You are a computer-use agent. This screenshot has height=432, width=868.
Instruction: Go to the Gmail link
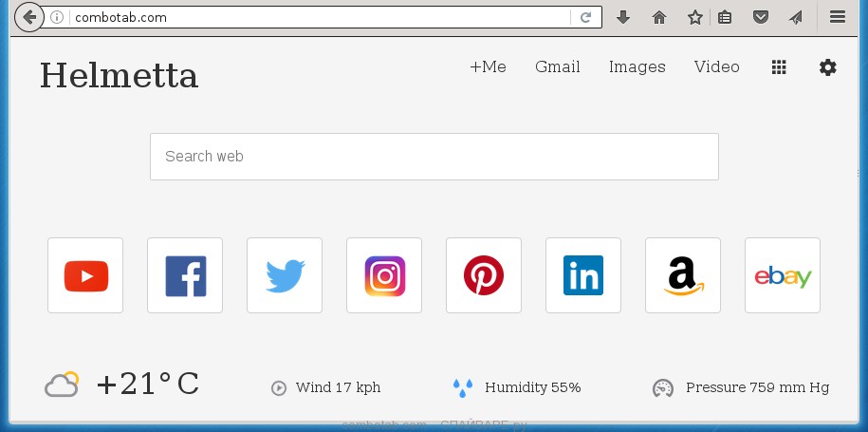(558, 66)
